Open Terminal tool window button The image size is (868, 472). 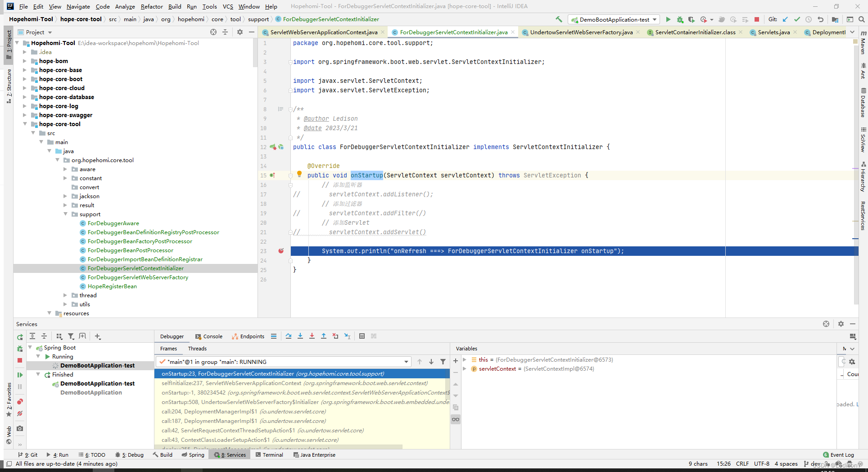269,455
